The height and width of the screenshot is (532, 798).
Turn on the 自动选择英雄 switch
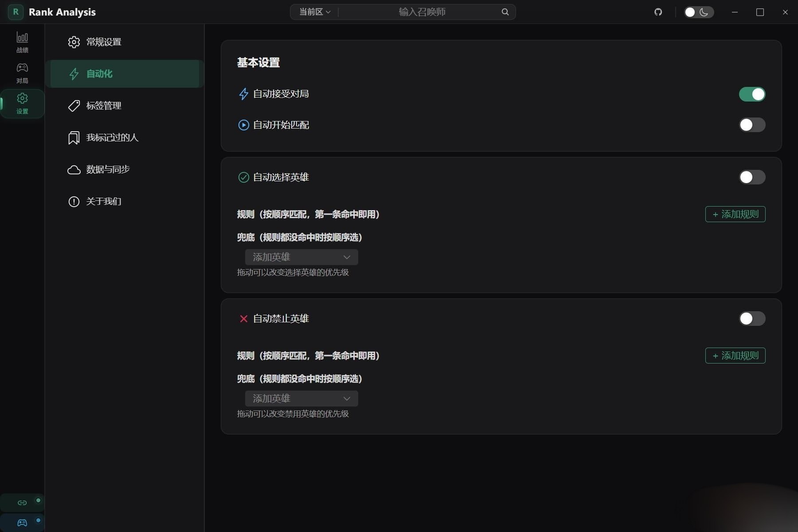[752, 177]
